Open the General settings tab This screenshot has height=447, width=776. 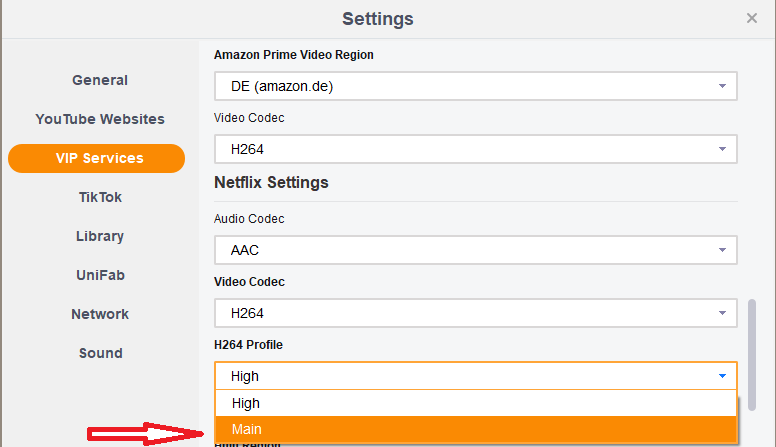click(x=100, y=80)
